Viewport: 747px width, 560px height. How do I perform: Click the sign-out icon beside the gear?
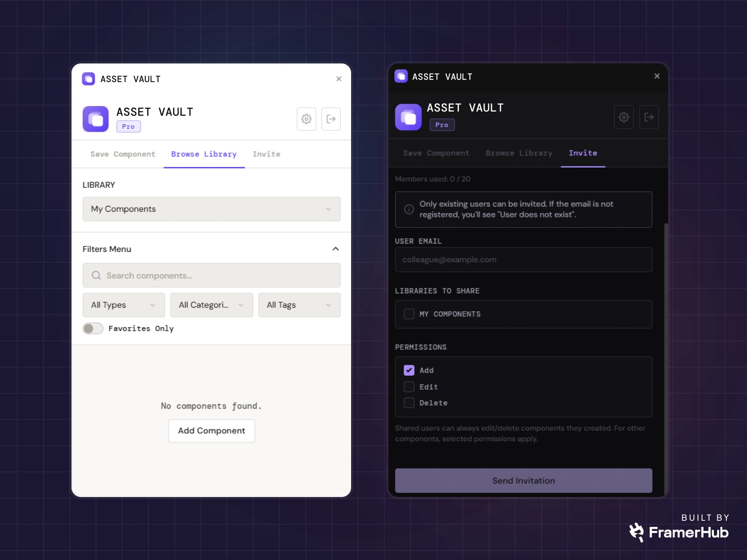tap(331, 119)
